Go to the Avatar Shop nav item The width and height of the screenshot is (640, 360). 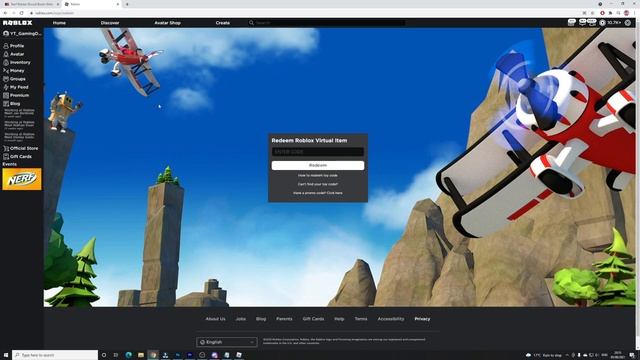tap(167, 23)
